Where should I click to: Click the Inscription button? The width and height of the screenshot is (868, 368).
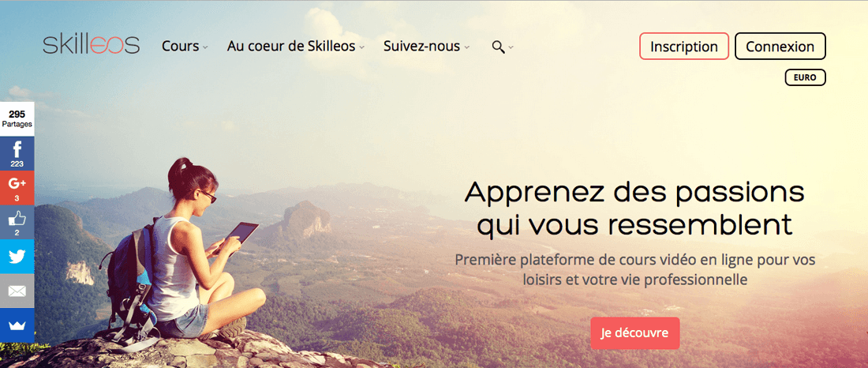(684, 46)
